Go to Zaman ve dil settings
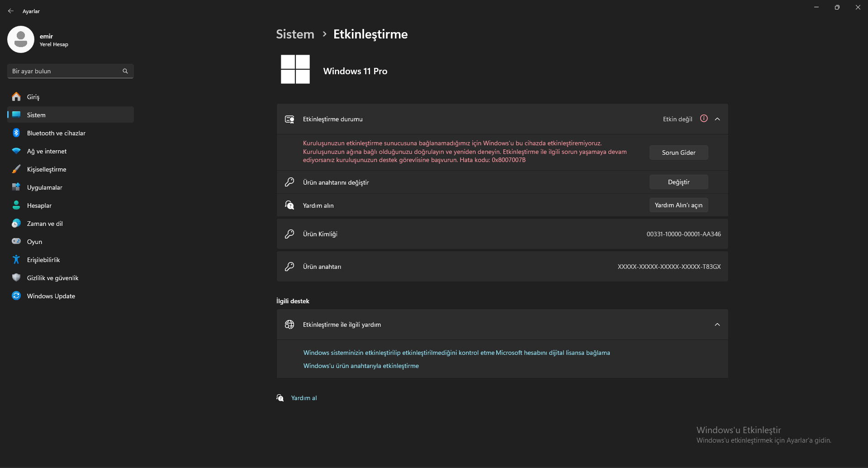This screenshot has height=468, width=868. [45, 224]
